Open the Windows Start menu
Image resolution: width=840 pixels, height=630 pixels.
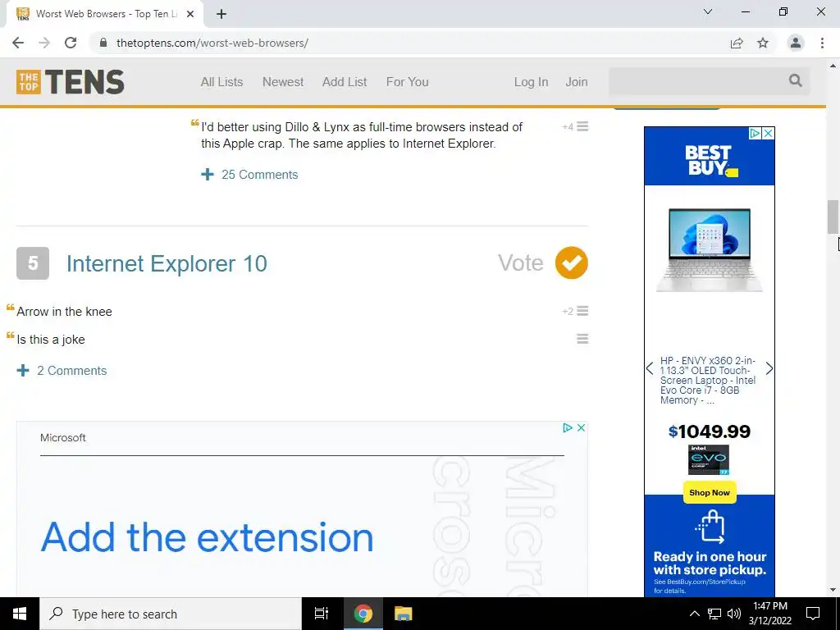(x=20, y=614)
